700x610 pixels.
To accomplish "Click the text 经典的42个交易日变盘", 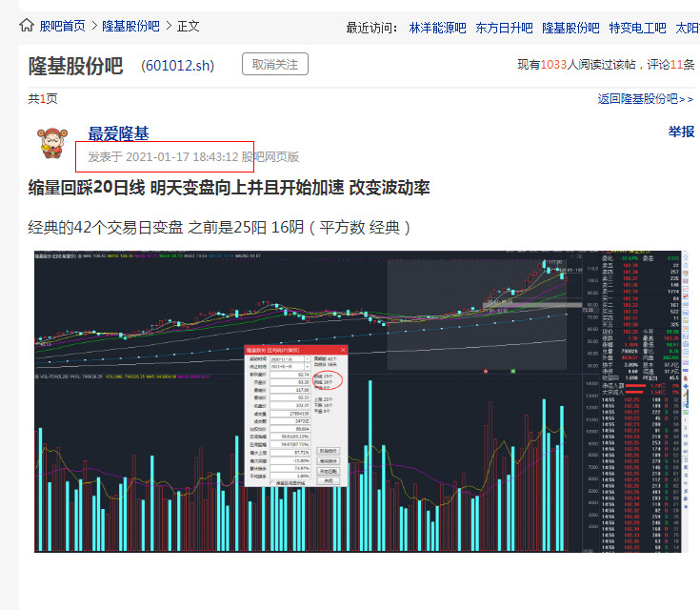I will point(106,228).
